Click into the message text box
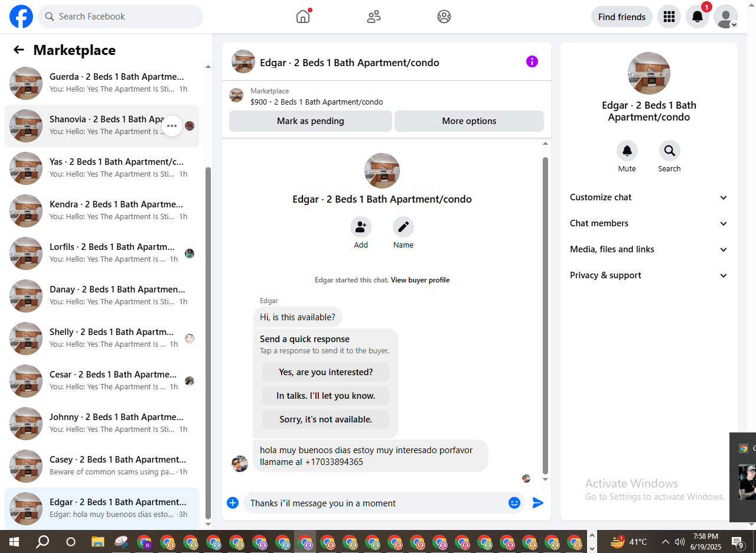The height and width of the screenshot is (553, 756). (376, 503)
